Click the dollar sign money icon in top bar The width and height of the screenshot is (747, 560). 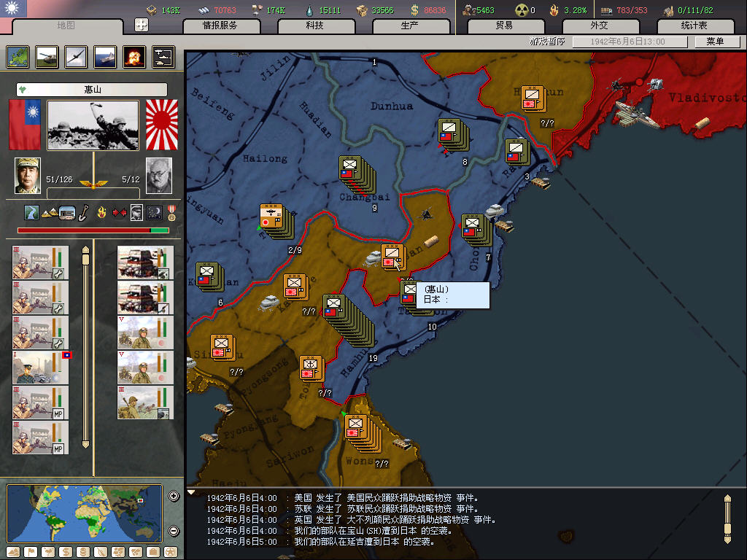tap(414, 10)
